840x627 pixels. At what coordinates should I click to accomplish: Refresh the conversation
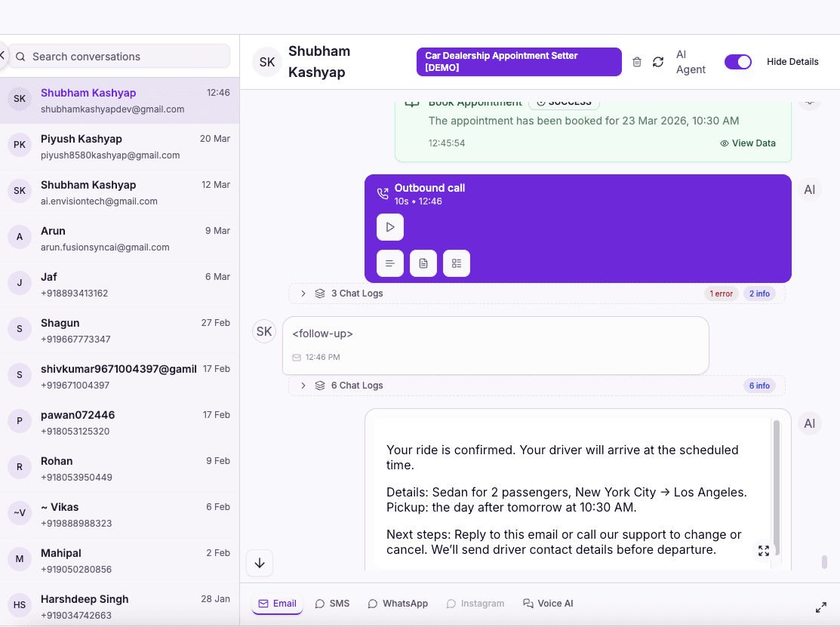click(x=657, y=62)
